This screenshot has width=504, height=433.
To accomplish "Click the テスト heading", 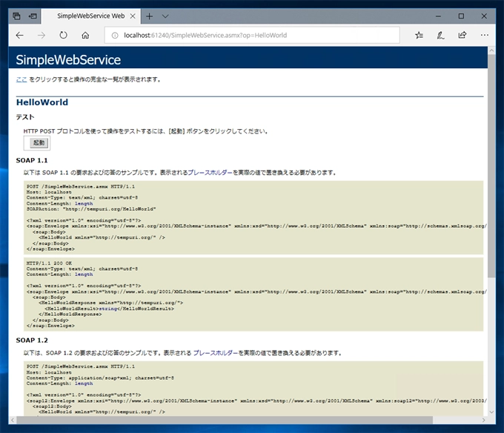I will pyautogui.click(x=25, y=117).
